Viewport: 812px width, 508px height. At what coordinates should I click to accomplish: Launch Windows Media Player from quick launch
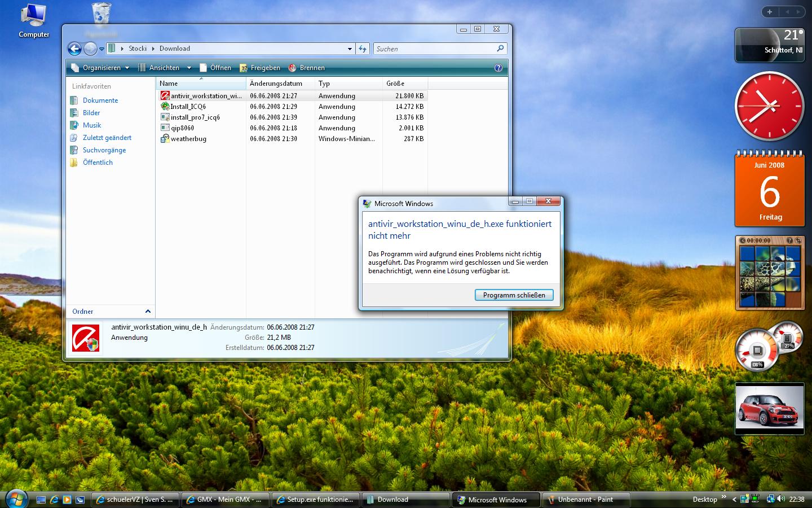67,500
